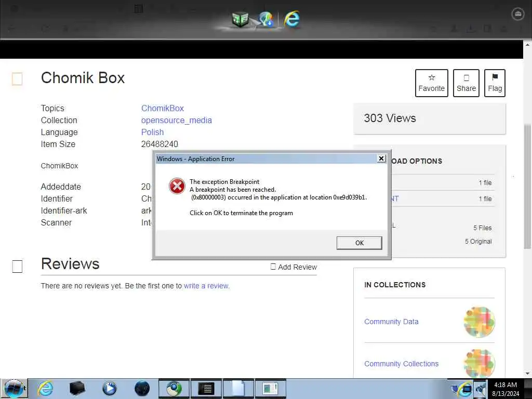Click write a review link
Image resolution: width=532 pixels, height=399 pixels.
207,286
